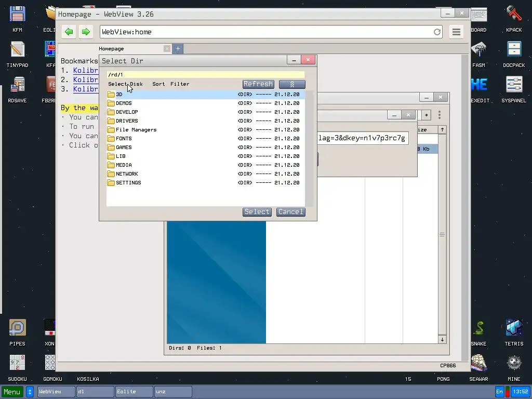Open the SEAWAR game icon

click(x=478, y=368)
